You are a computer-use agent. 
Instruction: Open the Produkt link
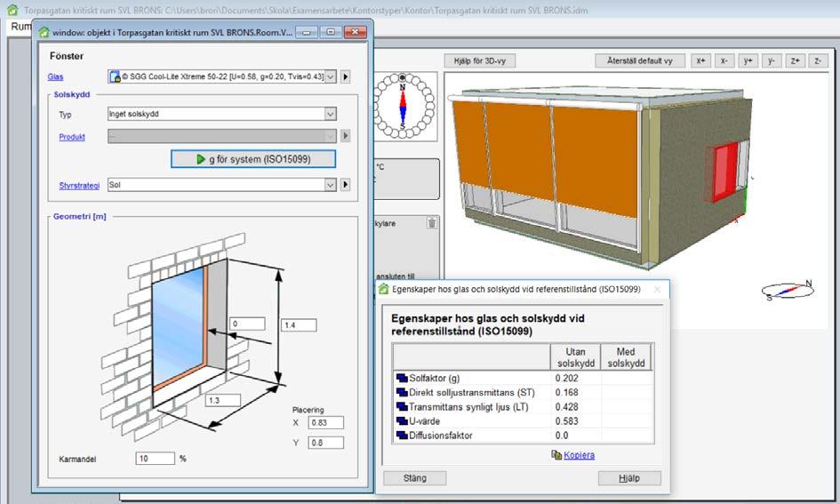72,137
